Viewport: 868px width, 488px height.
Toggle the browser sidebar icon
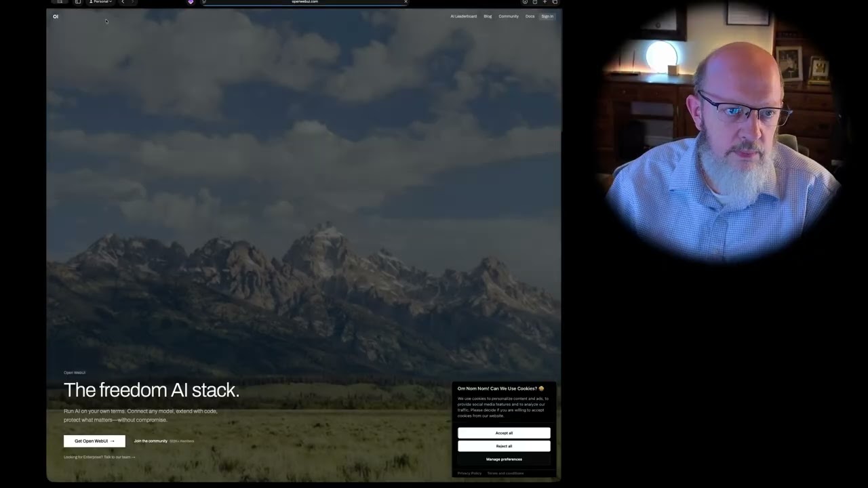tap(78, 2)
